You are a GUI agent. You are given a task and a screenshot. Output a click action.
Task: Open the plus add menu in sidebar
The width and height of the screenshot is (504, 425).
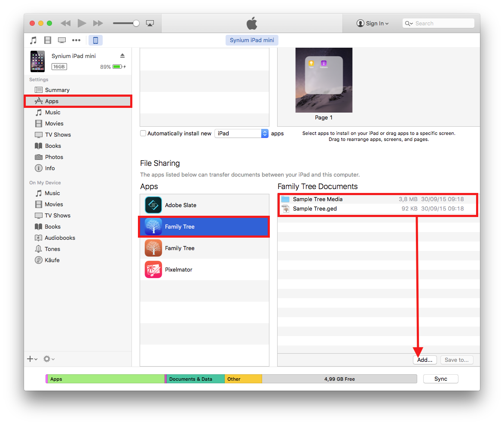pos(32,359)
